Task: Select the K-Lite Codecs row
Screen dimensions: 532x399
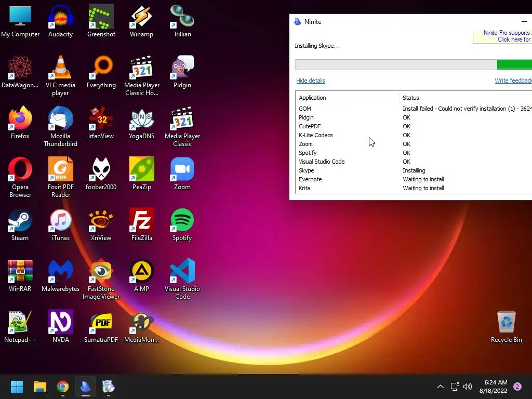Action: pos(414,135)
